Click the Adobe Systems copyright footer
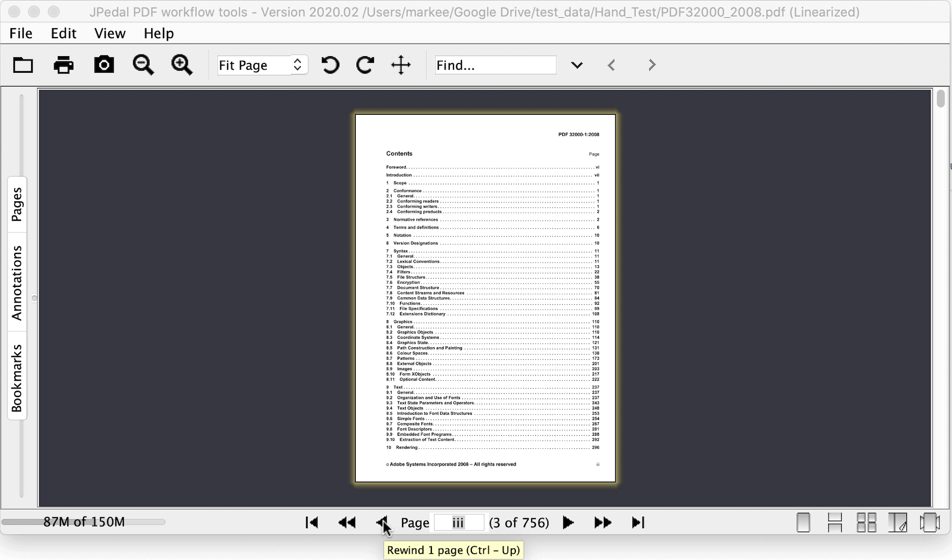This screenshot has width=952, height=560. pyautogui.click(x=451, y=465)
